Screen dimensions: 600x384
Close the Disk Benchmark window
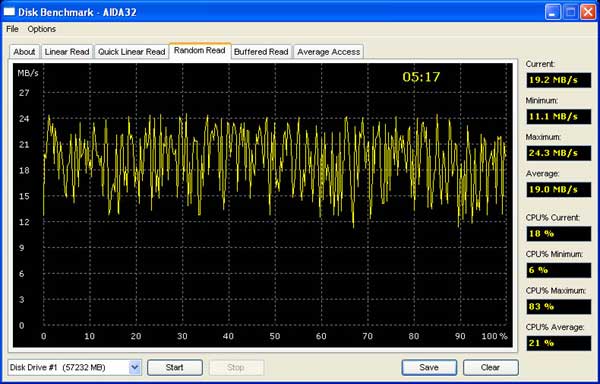click(588, 12)
